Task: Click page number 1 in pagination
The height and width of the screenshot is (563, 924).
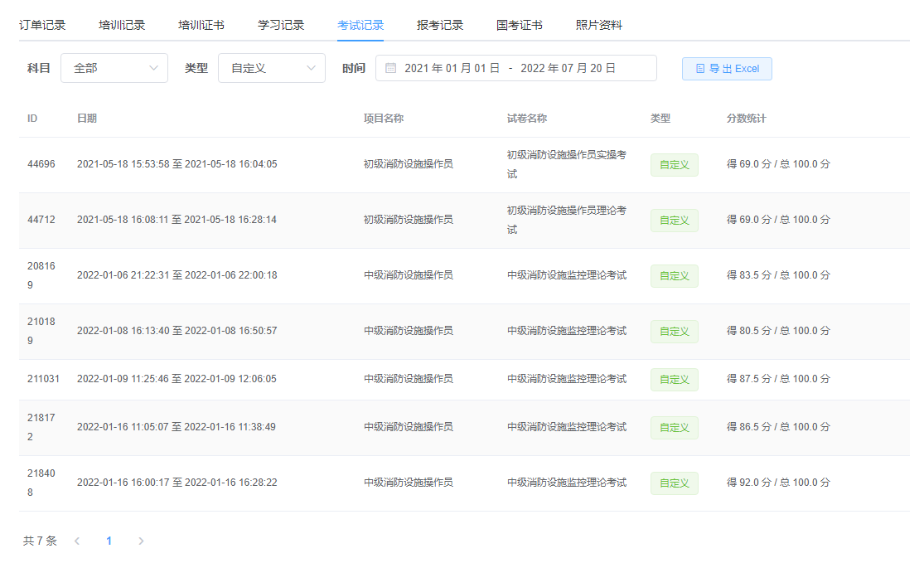Action: point(109,541)
